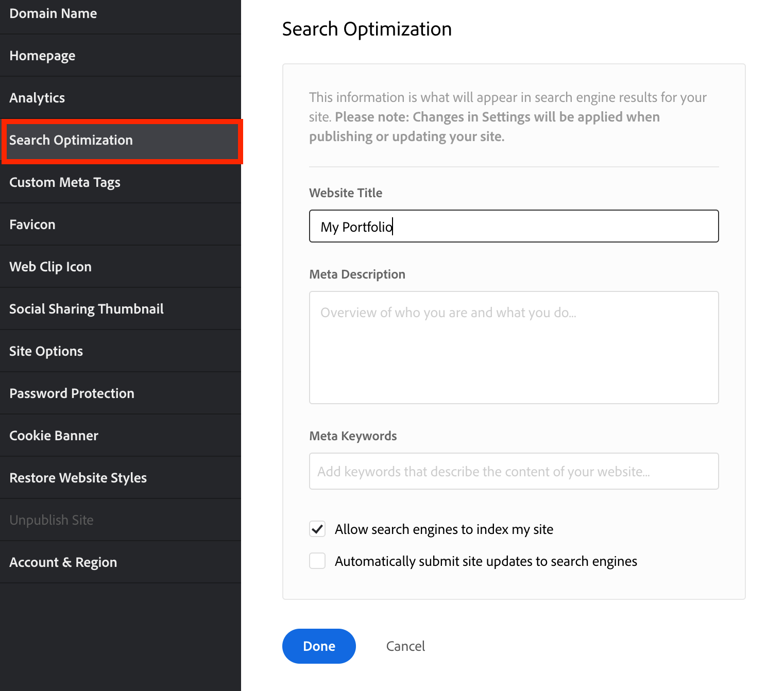784x691 pixels.
Task: Open the Homepage settings
Action: 42,55
